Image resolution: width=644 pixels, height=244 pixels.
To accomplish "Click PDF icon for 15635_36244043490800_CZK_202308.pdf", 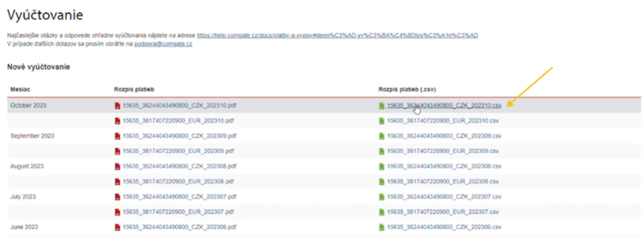I will point(117,167).
